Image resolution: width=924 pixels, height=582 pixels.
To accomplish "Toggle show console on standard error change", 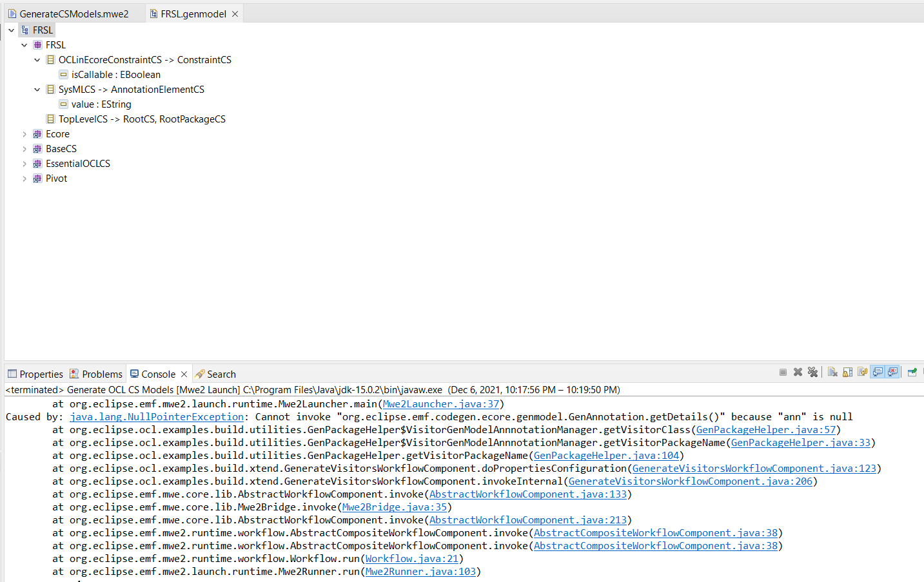I will 892,373.
